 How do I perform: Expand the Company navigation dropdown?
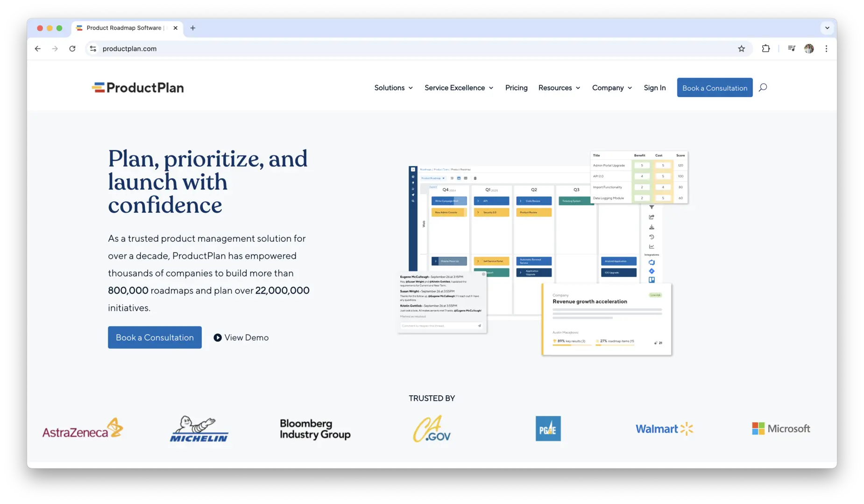[x=611, y=88]
